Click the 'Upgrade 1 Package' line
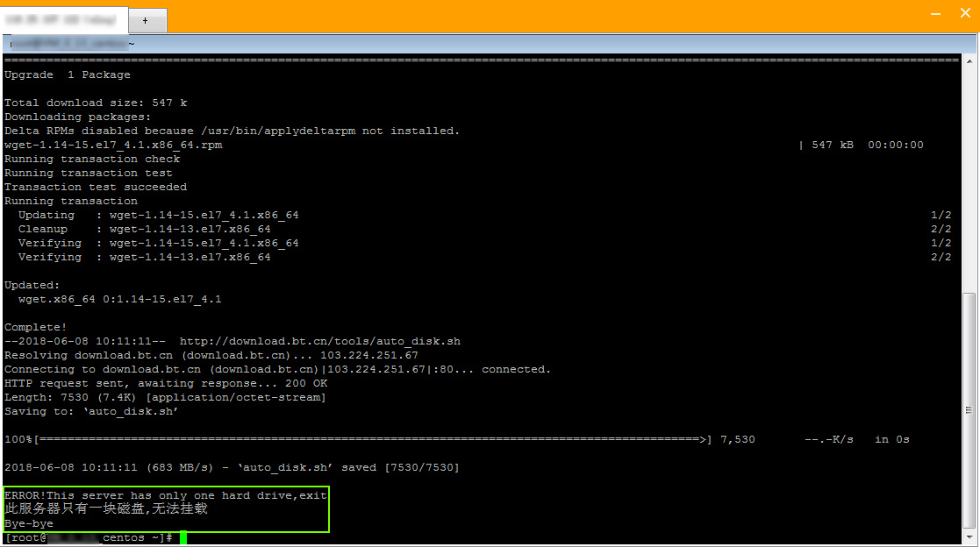The height and width of the screenshot is (547, 980). tap(68, 75)
